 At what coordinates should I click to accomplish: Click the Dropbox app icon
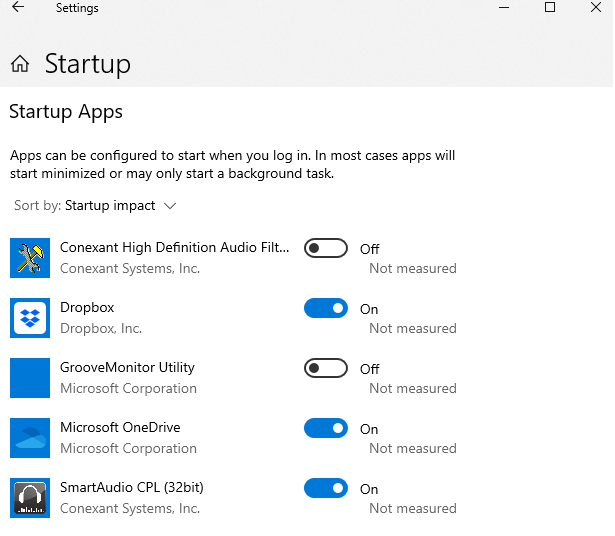(30, 318)
